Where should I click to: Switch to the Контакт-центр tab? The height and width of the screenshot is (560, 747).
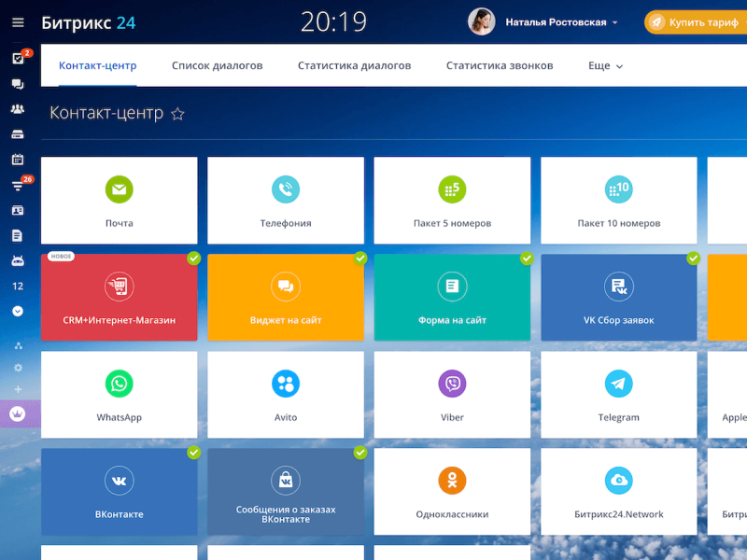[x=98, y=65]
